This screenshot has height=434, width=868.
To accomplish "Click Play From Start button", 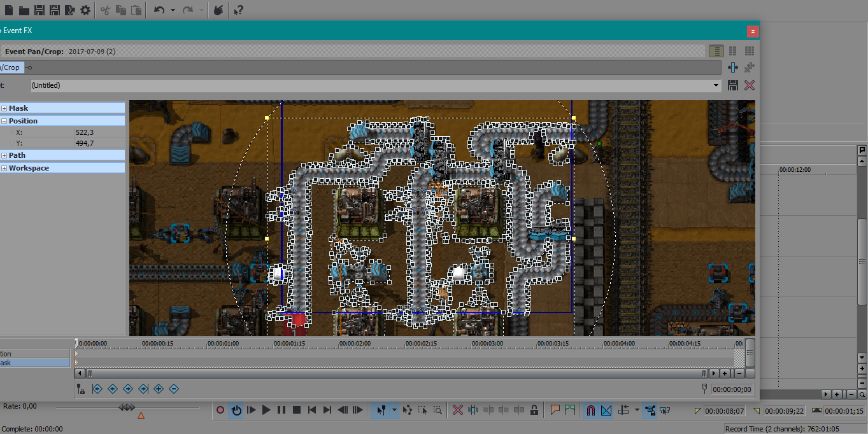I will [x=251, y=410].
